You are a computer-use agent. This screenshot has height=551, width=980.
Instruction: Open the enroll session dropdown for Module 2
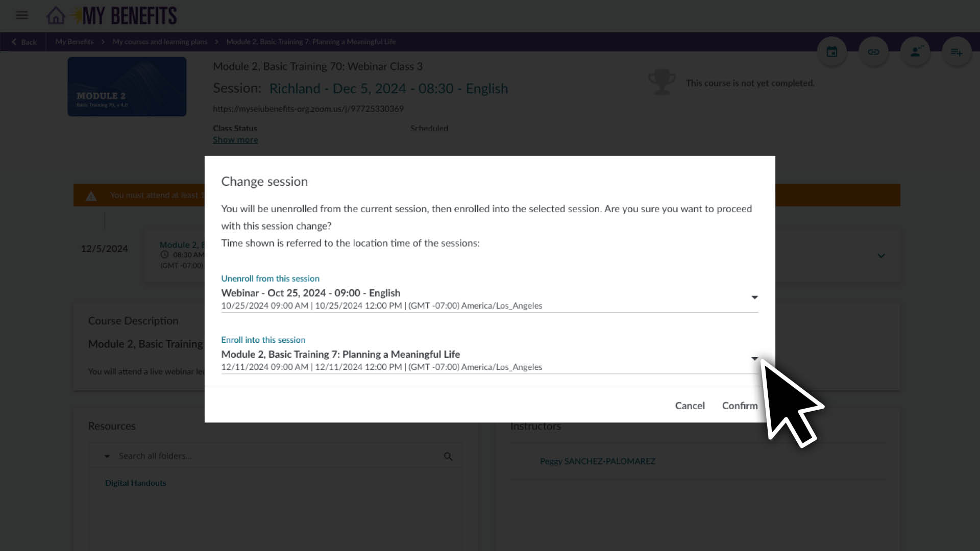point(754,359)
